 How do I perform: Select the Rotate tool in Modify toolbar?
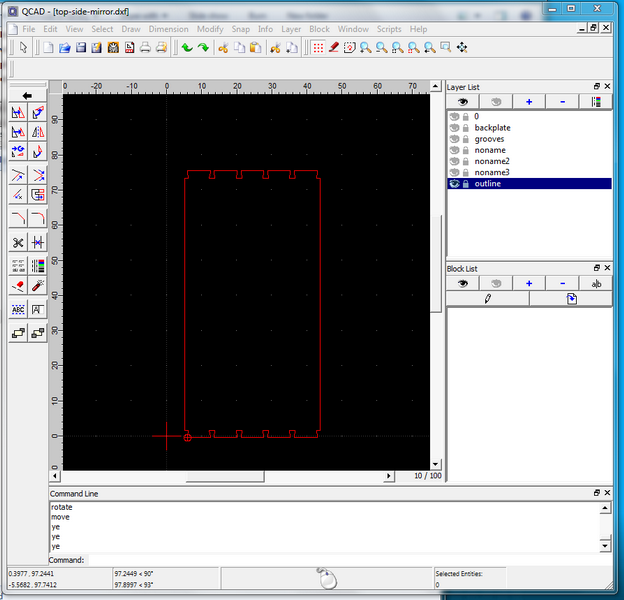pos(37,113)
